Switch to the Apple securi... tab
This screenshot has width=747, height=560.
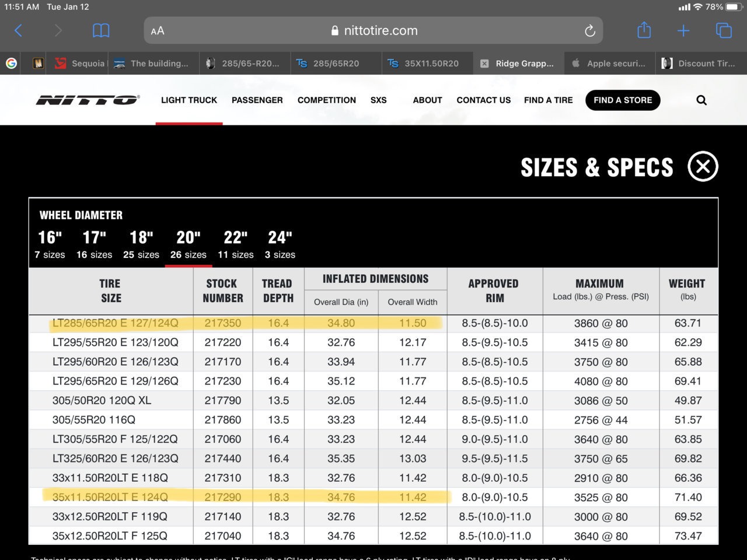610,63
